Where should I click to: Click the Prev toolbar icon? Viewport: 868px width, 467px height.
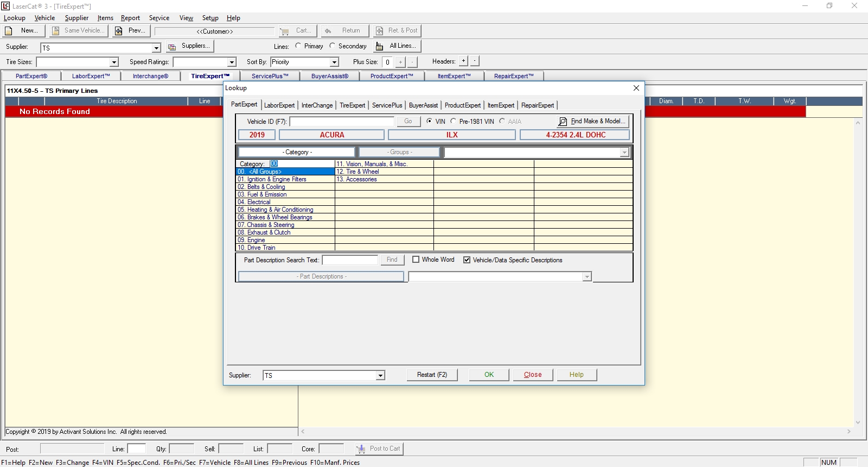[x=118, y=31]
